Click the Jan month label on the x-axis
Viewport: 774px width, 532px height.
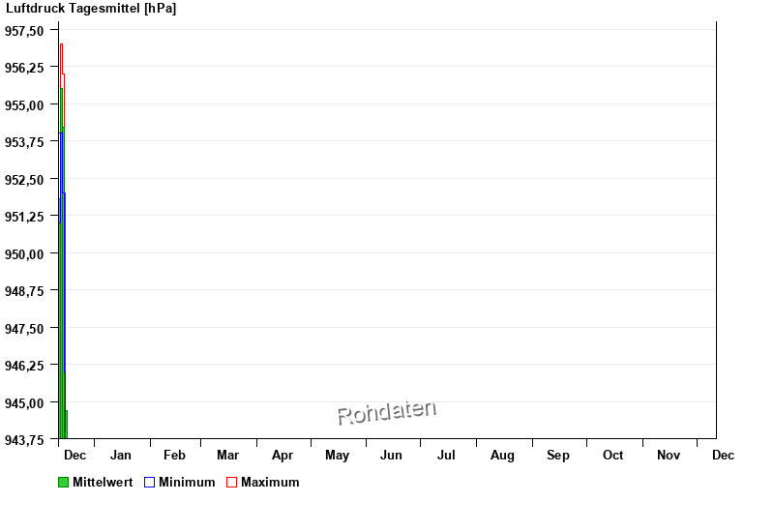pyautogui.click(x=121, y=455)
